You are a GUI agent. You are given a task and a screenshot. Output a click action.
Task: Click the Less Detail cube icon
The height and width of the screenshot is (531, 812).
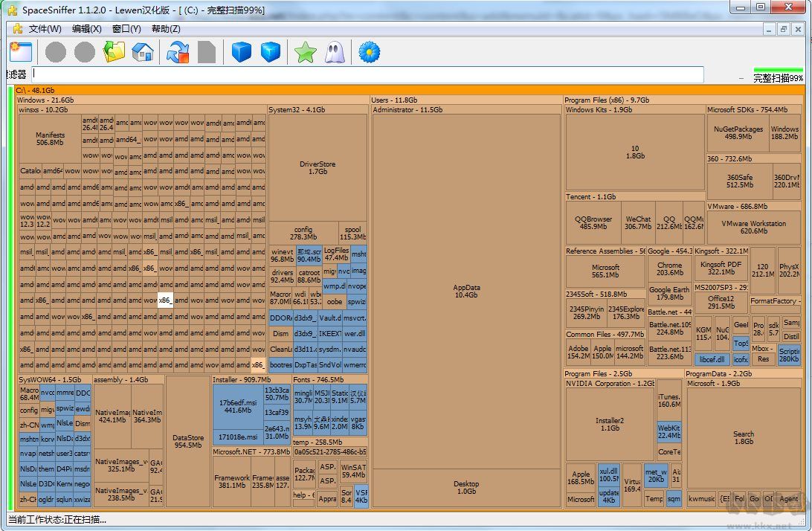(x=242, y=52)
